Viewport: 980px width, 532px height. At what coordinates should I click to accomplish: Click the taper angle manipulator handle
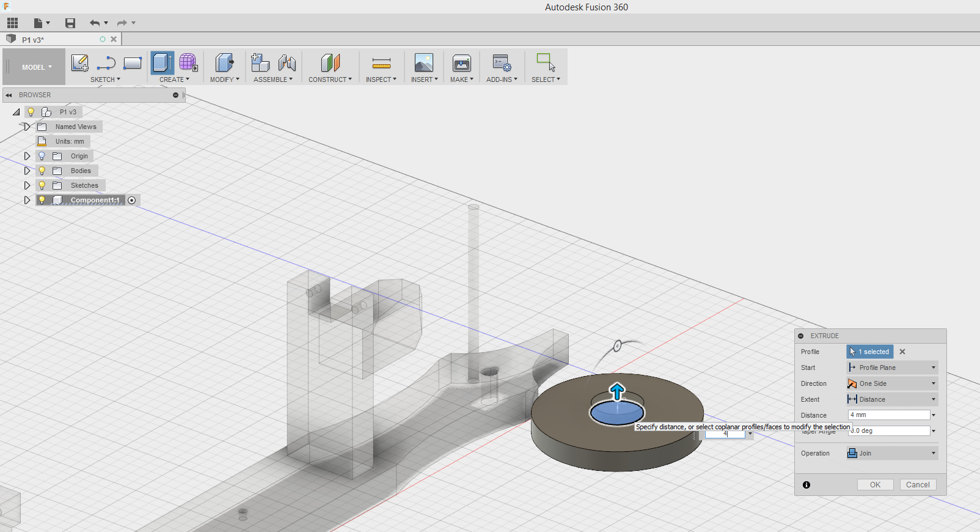(x=617, y=346)
